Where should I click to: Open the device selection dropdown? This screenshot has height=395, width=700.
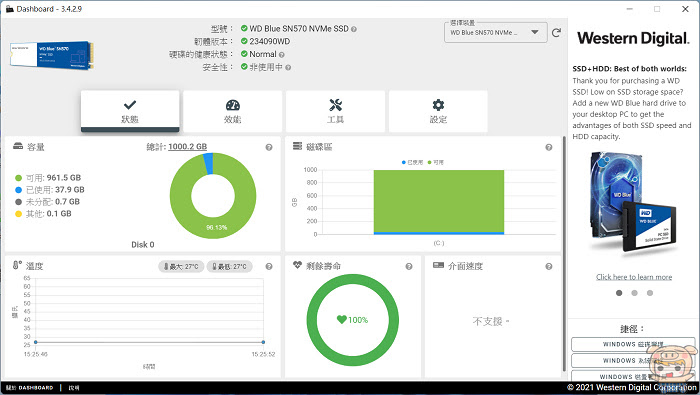coord(496,33)
